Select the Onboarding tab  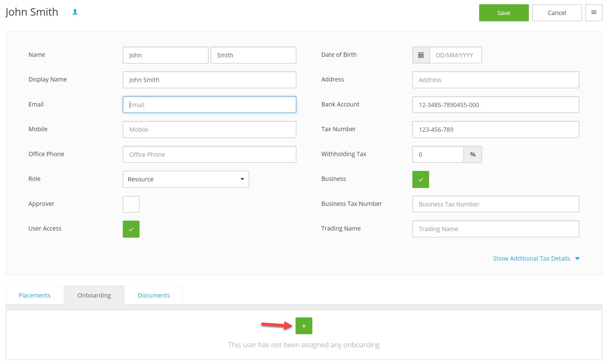tap(94, 295)
